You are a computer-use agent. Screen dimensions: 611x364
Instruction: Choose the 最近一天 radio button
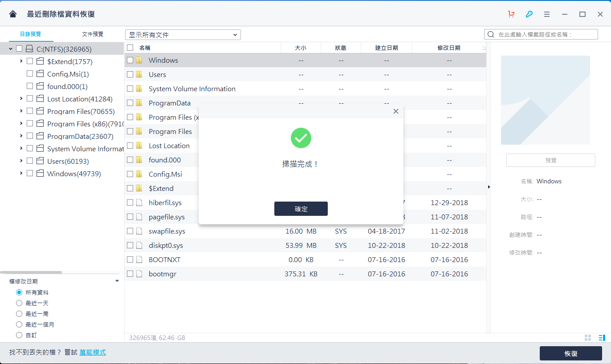[x=18, y=303]
